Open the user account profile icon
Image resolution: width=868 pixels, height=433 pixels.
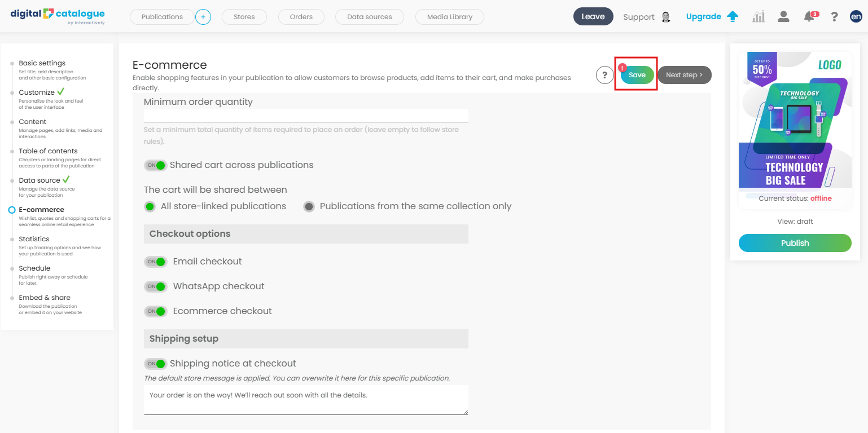(x=783, y=17)
